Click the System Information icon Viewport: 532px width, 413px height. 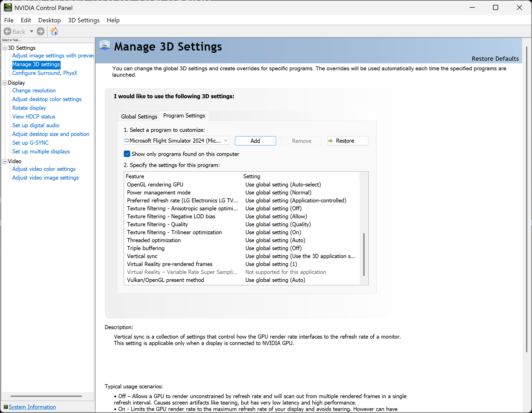6,407
